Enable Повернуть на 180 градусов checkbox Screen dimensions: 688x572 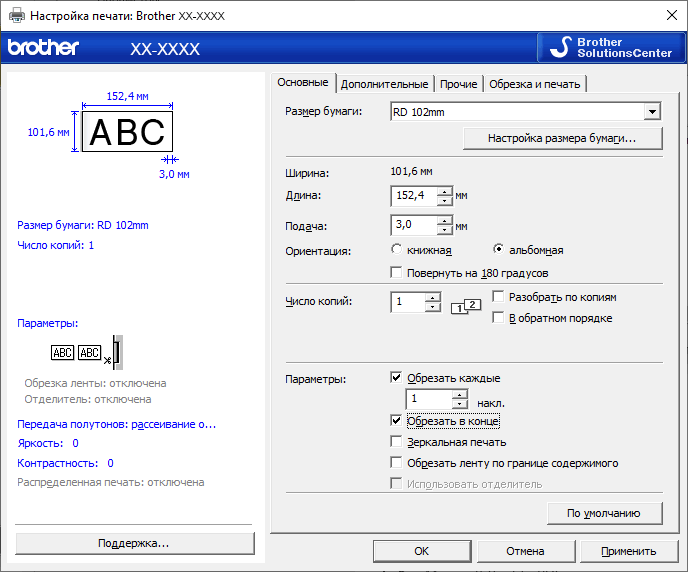pyautogui.click(x=397, y=272)
